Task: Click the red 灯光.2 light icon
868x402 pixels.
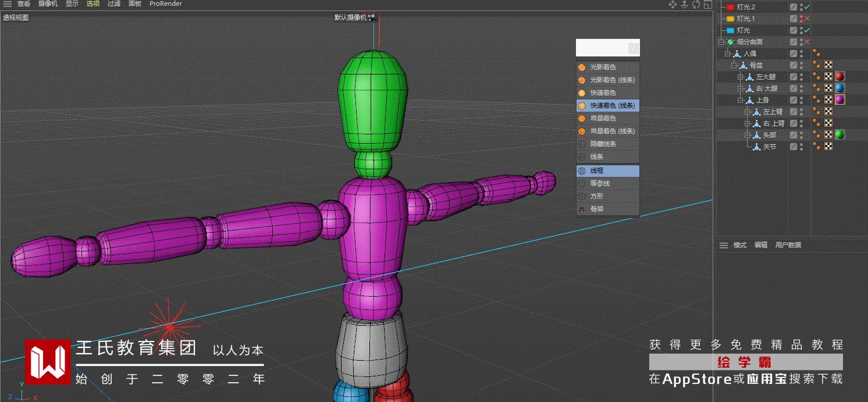Action: tap(731, 7)
